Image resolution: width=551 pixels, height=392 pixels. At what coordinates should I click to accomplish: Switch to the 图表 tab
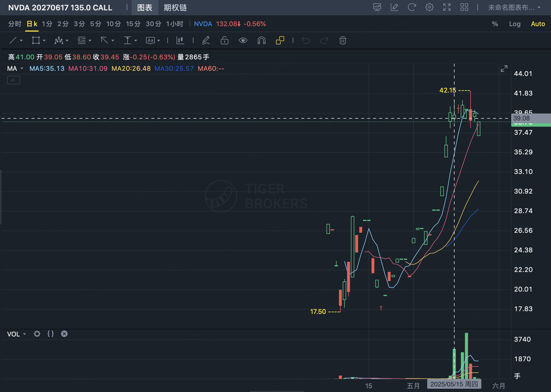tap(145, 8)
